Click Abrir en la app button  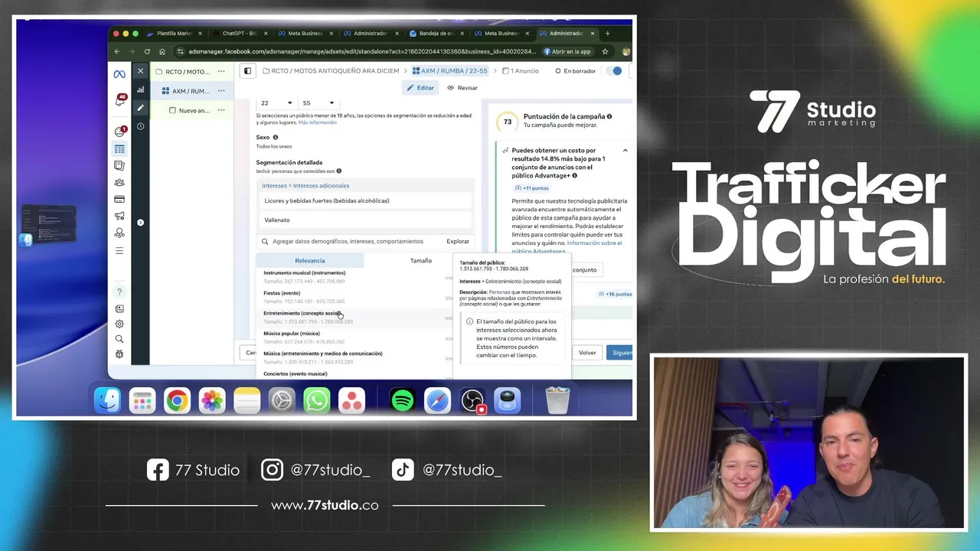(x=567, y=51)
